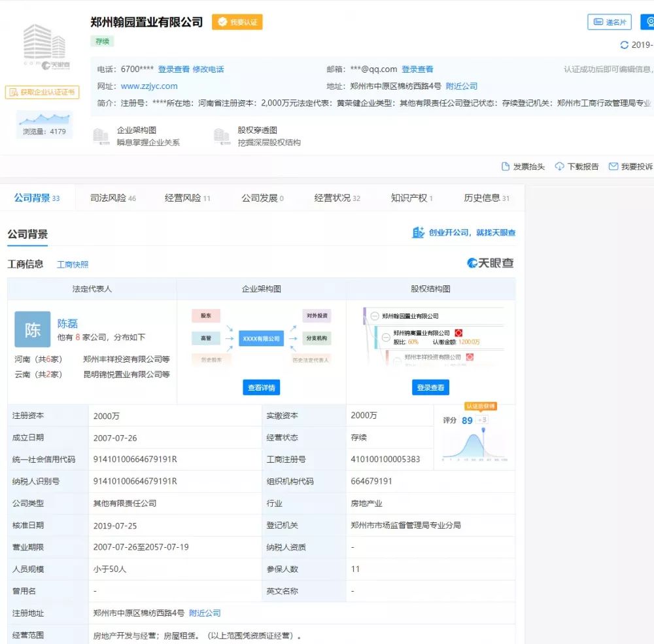Open legal representative 陈磊 profile
654x644 pixels.
click(x=67, y=323)
